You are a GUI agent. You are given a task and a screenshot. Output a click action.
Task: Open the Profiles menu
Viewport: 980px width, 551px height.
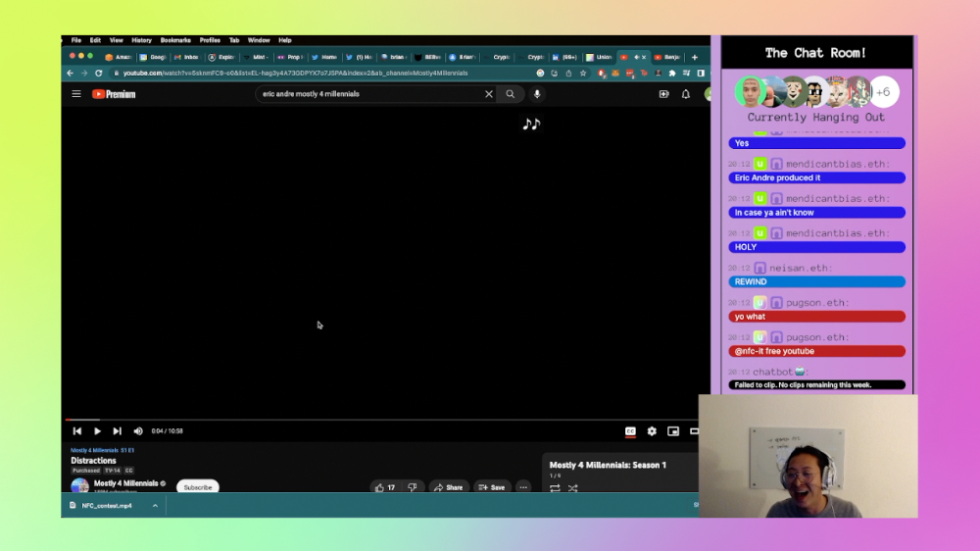210,40
